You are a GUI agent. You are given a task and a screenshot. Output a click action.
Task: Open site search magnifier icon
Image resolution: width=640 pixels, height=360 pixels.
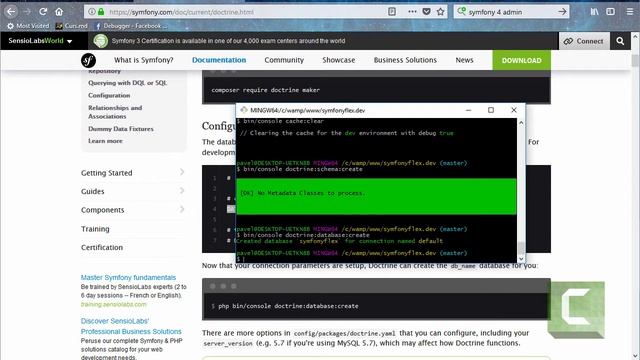(620, 41)
